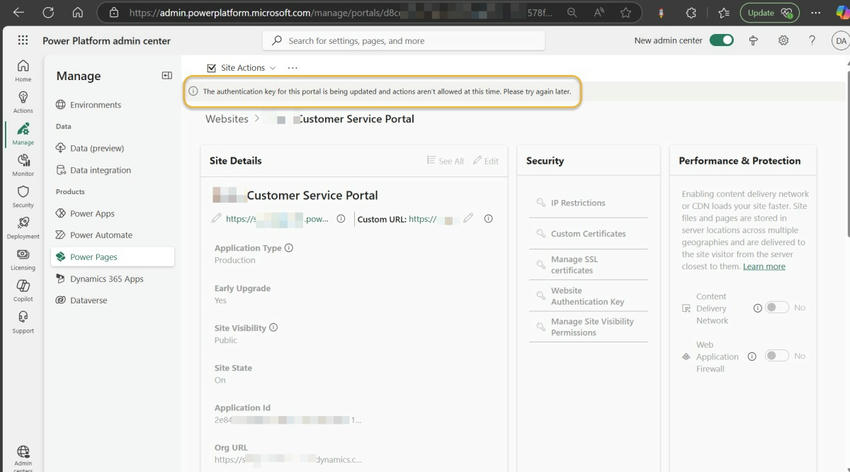Open the Security shield icon in rail
Screen dimensions: 850x472
[x=22, y=195]
